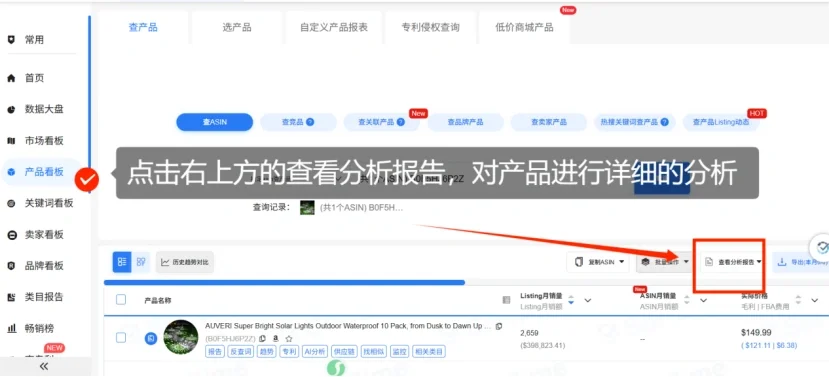Open 常用 in the sidebar

tap(34, 40)
